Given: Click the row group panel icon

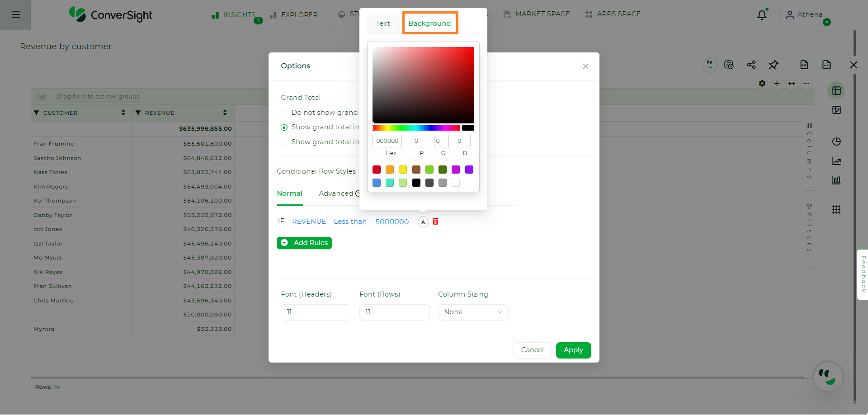Looking at the screenshot, I should tap(41, 96).
